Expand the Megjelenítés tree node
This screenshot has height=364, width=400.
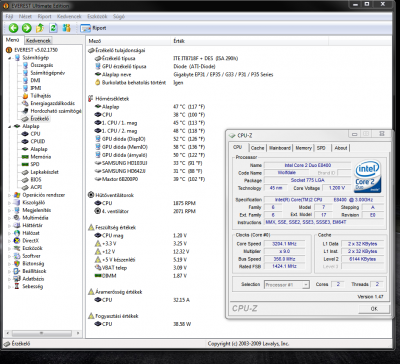[10, 210]
